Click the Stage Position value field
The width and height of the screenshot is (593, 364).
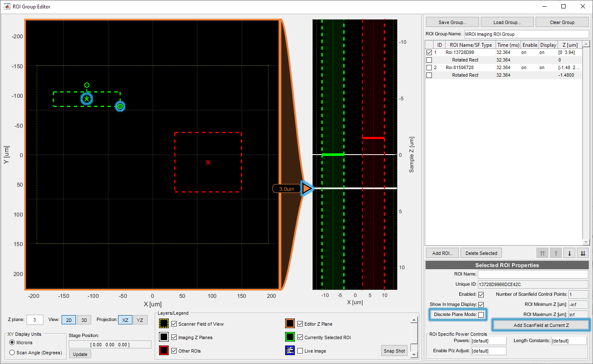(x=110, y=345)
